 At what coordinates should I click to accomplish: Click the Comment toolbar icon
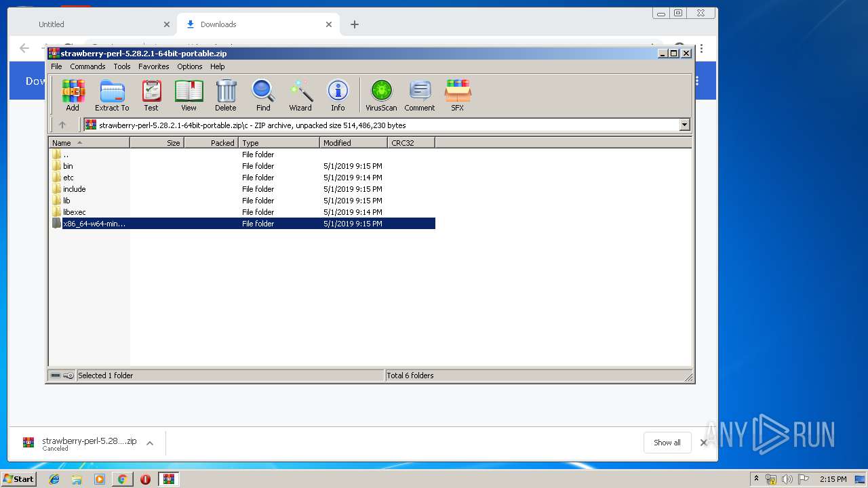coord(420,95)
